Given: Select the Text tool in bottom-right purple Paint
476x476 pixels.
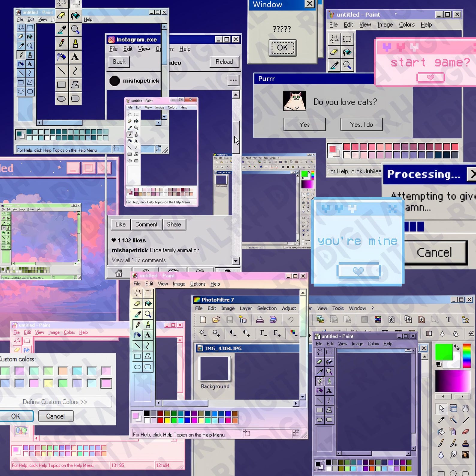Looking at the screenshot, I should click(x=329, y=391).
